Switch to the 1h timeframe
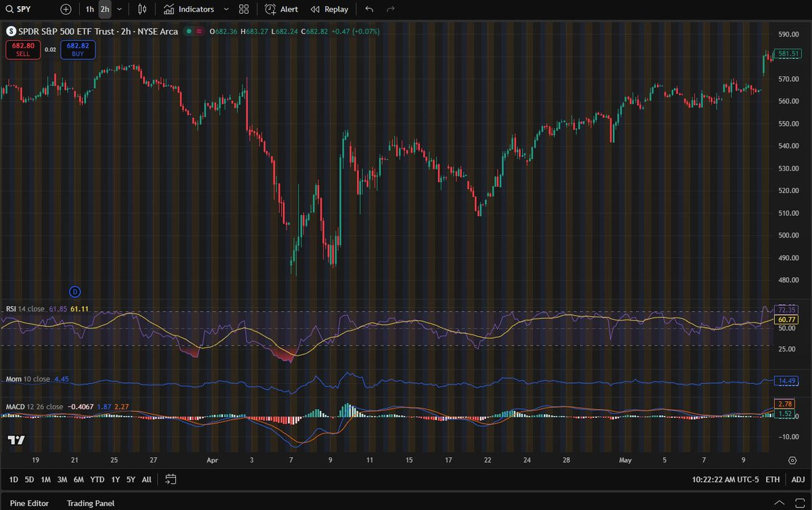Image resolution: width=812 pixels, height=510 pixels. point(89,9)
